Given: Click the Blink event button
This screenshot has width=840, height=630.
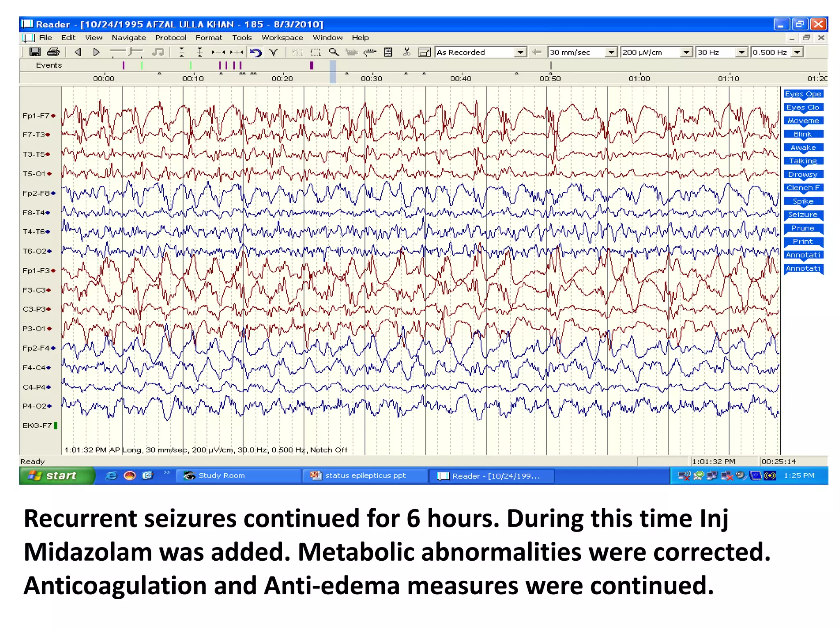Looking at the screenshot, I should click(x=803, y=135).
